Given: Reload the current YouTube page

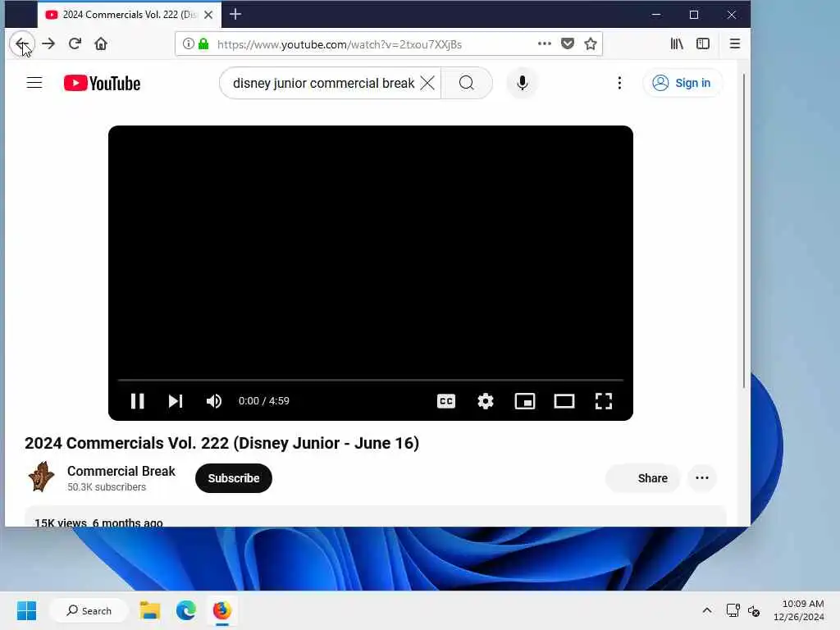Looking at the screenshot, I should tap(75, 44).
